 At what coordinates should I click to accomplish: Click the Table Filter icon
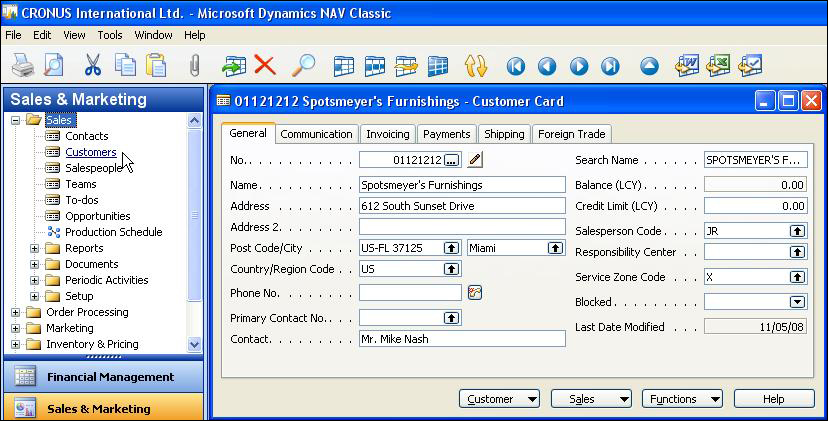point(375,67)
